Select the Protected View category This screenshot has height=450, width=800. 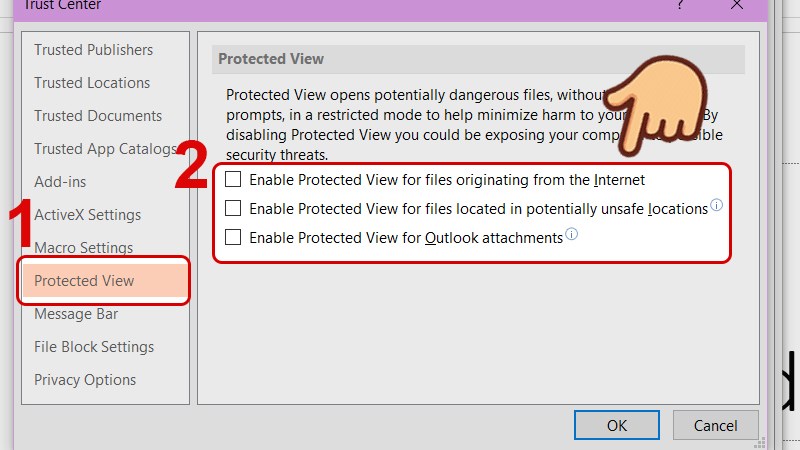coord(84,281)
